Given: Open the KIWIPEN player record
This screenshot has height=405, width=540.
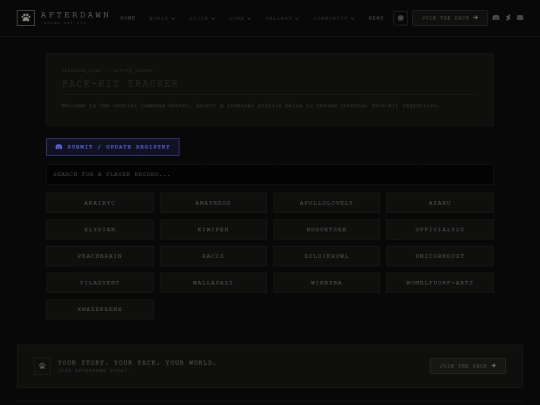Looking at the screenshot, I should click(213, 229).
